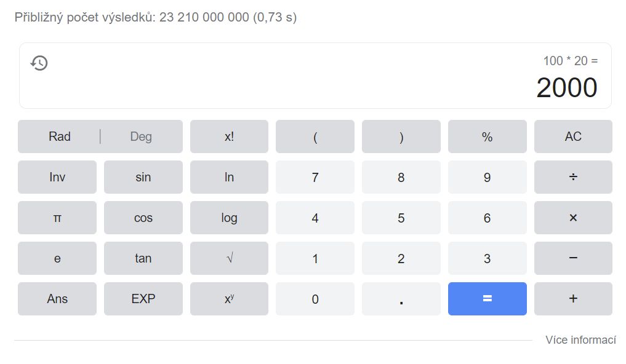Switch angle mode to Rad

(60, 136)
